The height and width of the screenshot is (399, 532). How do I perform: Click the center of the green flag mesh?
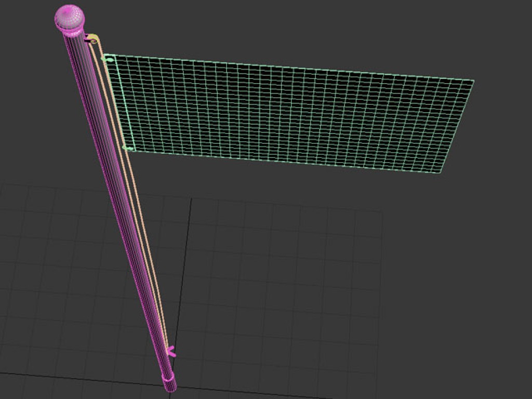(x=291, y=114)
